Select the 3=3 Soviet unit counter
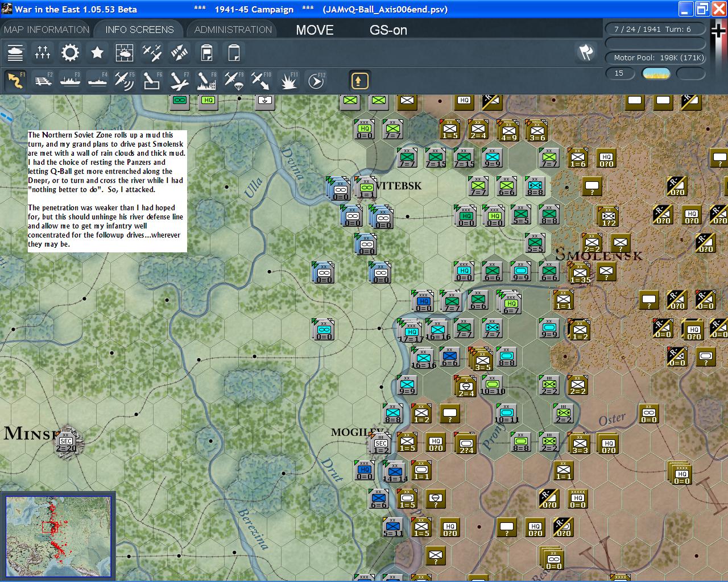 click(x=580, y=443)
